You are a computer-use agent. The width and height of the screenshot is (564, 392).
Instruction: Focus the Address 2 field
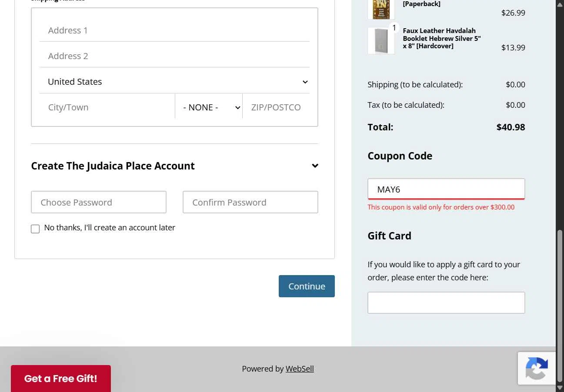(x=174, y=56)
